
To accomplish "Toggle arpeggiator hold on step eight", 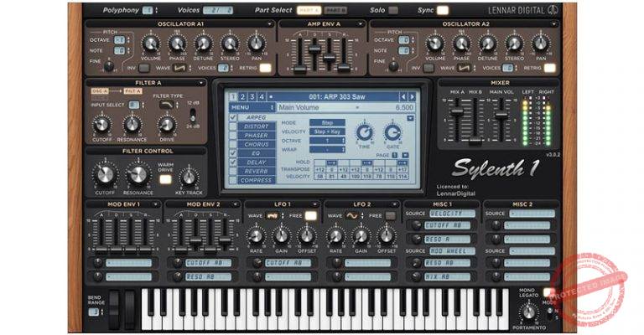I will (x=402, y=162).
